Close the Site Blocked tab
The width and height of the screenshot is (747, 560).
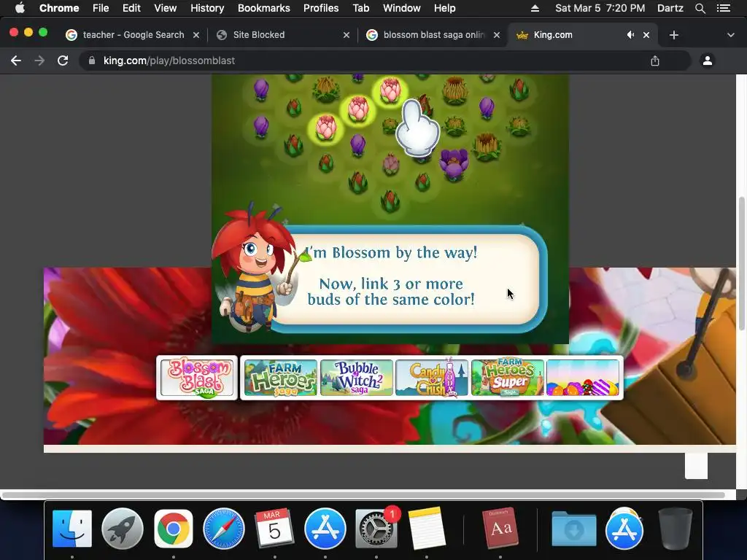click(347, 35)
